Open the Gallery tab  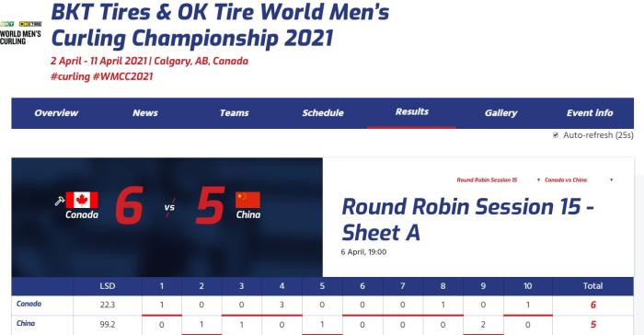click(x=500, y=113)
